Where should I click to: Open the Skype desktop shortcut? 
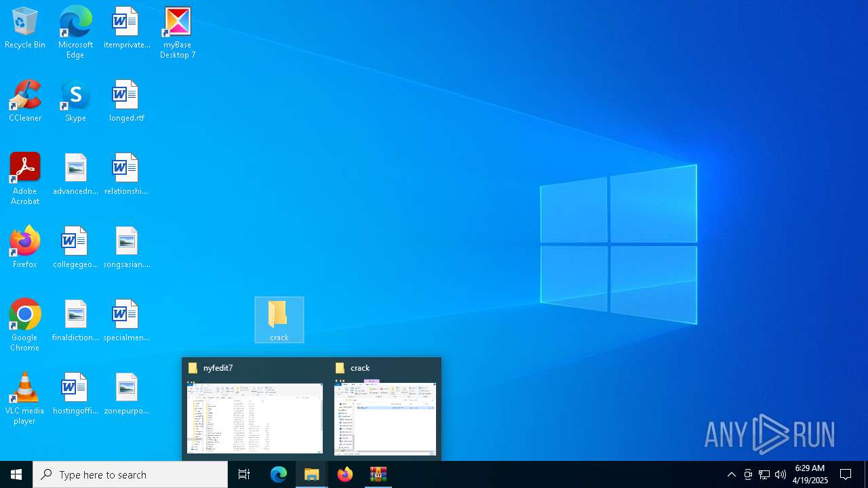coord(75,102)
